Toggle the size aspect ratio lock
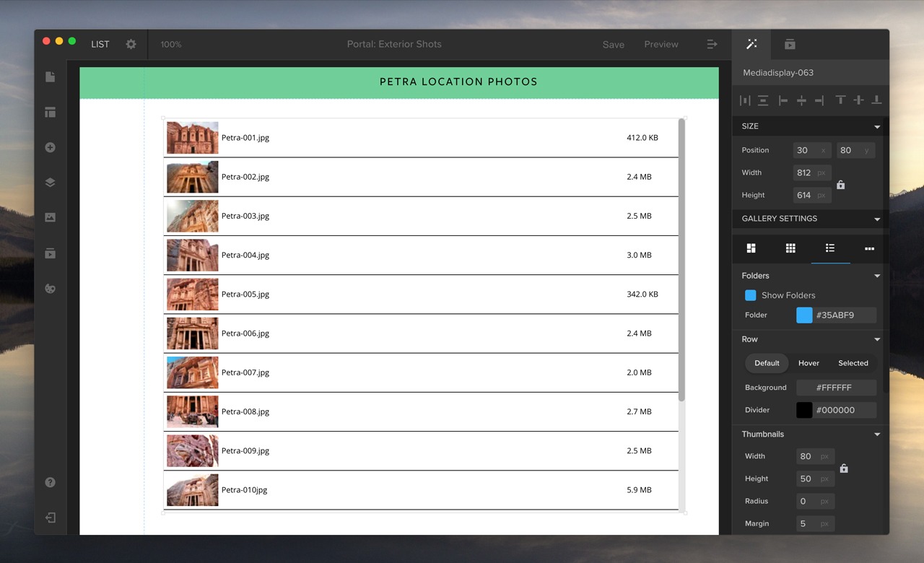 (x=840, y=185)
